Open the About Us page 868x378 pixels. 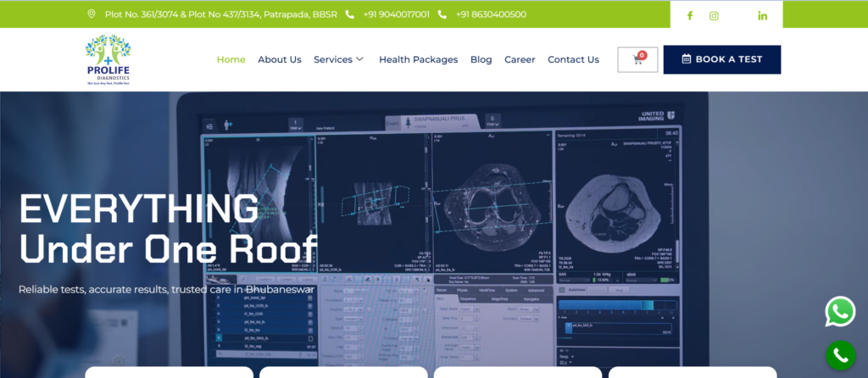click(280, 59)
